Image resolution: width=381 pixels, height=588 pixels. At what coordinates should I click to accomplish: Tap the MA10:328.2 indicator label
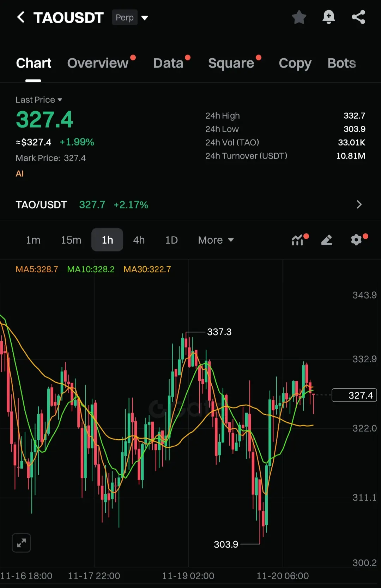[x=91, y=269]
